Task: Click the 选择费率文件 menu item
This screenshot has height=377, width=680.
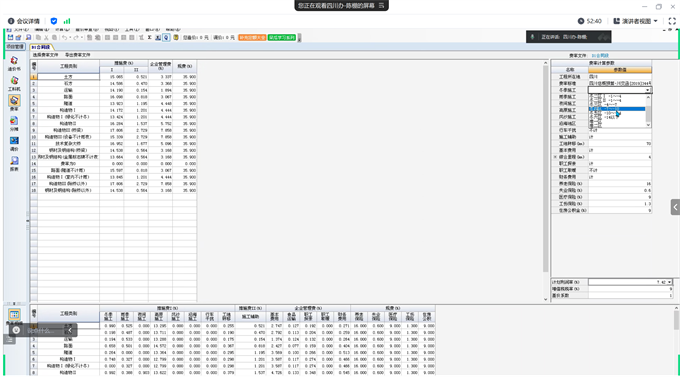Action: click(46, 55)
